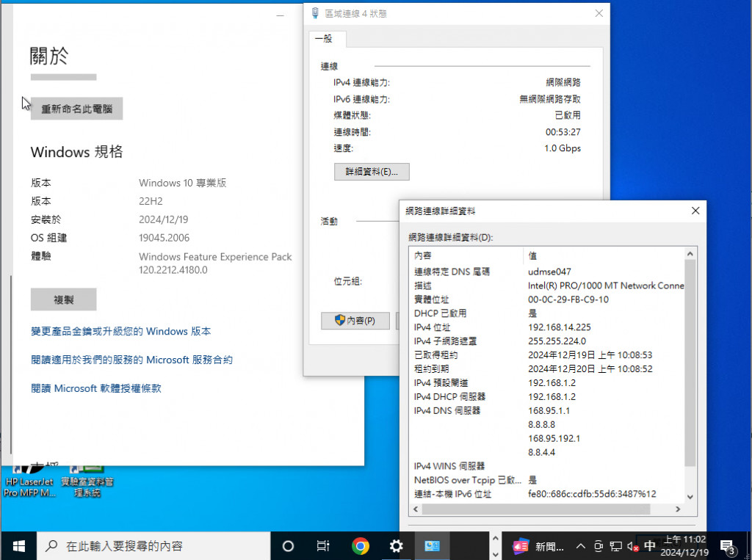Screen dimensions: 752x560
Task: Select the IPv4 address value 192.168.14.225
Action: click(x=559, y=327)
